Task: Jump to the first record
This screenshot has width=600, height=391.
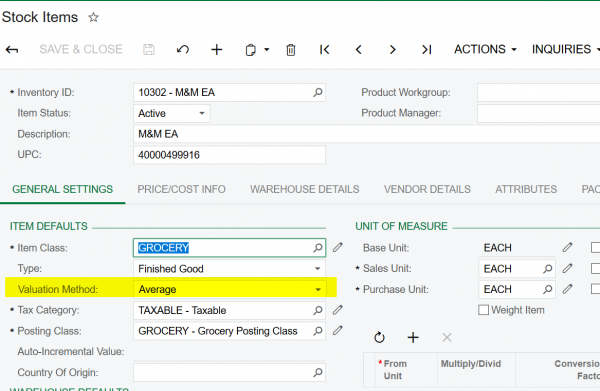Action: (x=324, y=50)
